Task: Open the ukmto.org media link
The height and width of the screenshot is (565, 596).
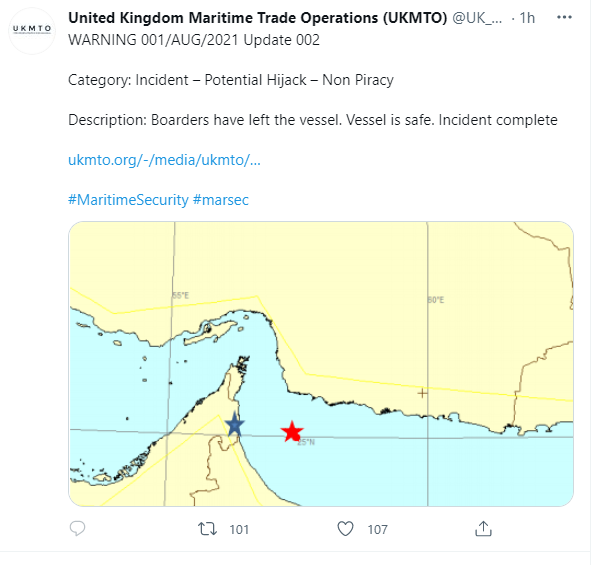Action: [164, 160]
